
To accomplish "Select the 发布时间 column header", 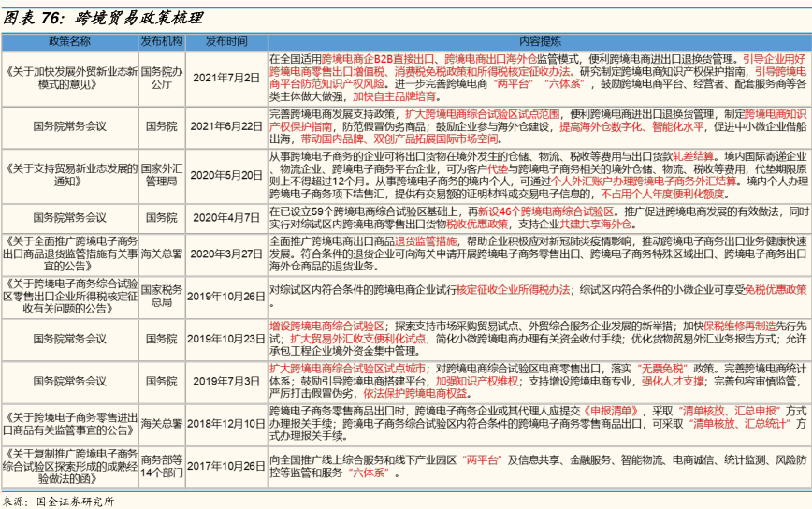I will 225,42.
